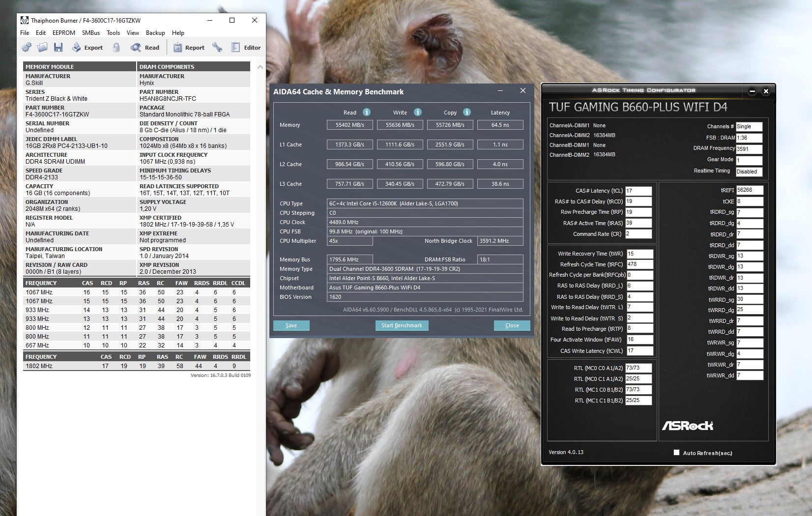Click the DRAM COMPONENTS column header
Viewport: 812px width, 516px height.
click(x=193, y=66)
